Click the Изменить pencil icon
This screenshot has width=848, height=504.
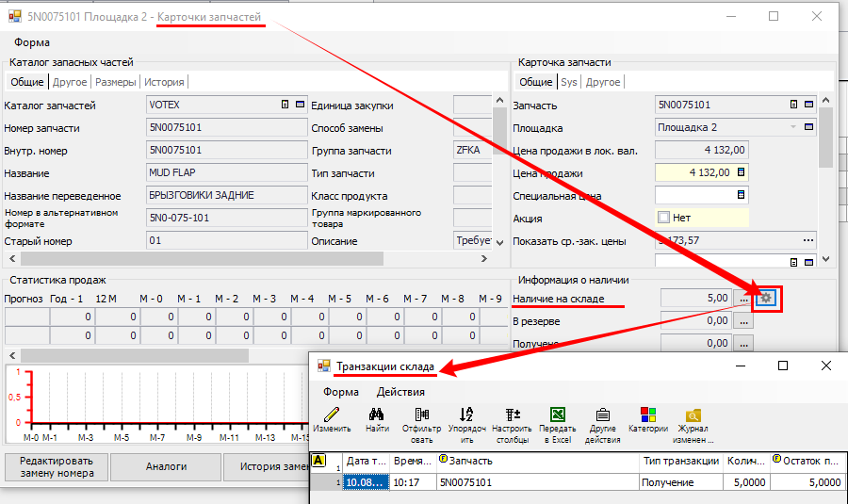pyautogui.click(x=331, y=415)
